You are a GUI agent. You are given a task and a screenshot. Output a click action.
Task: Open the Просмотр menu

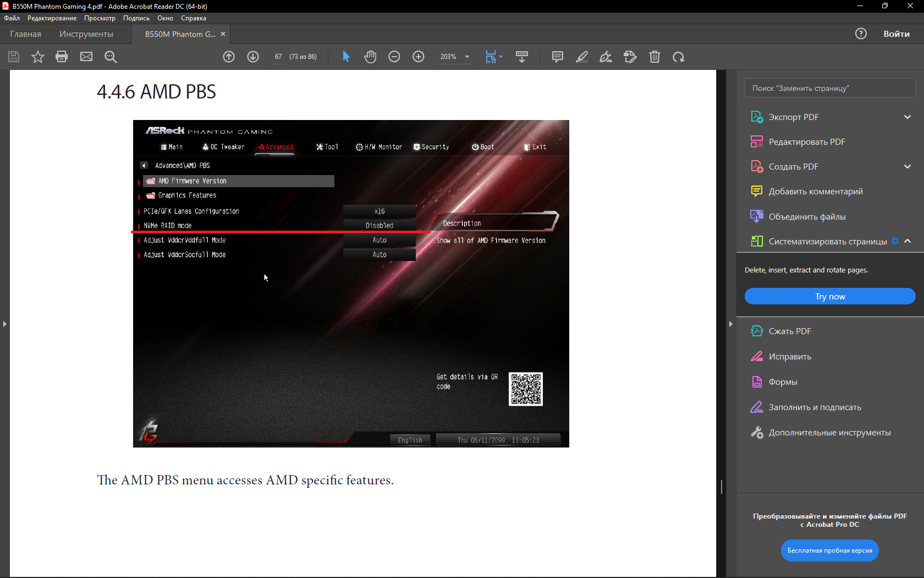click(100, 18)
